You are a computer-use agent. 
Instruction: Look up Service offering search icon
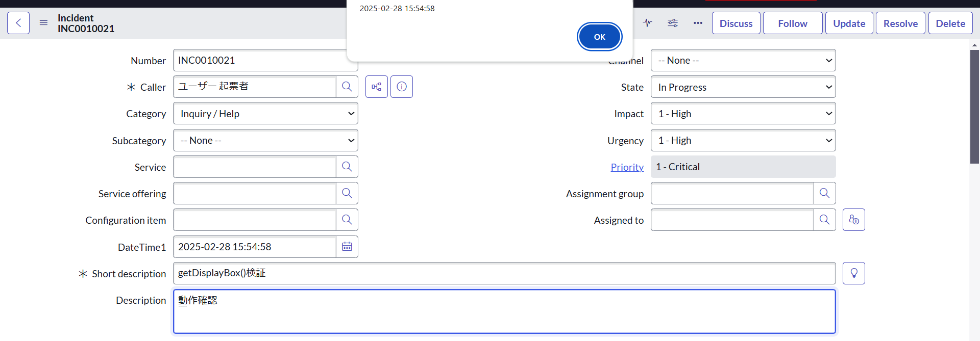(x=347, y=193)
